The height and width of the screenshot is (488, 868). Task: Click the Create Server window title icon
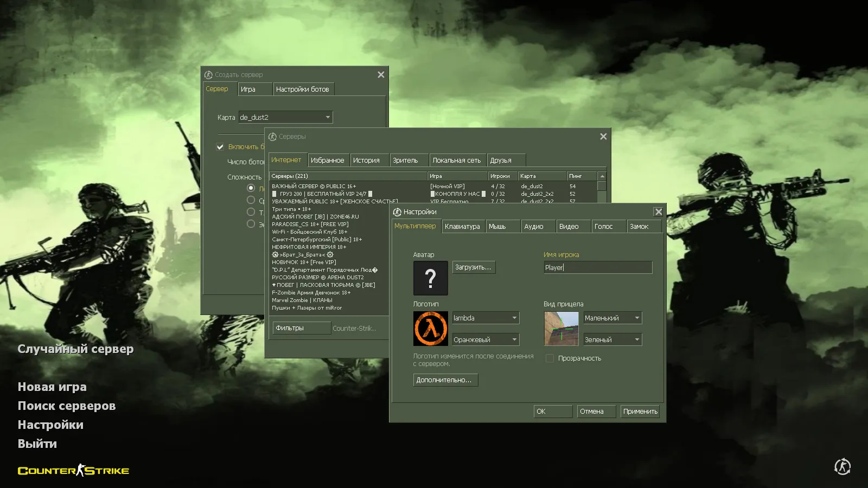click(x=208, y=75)
